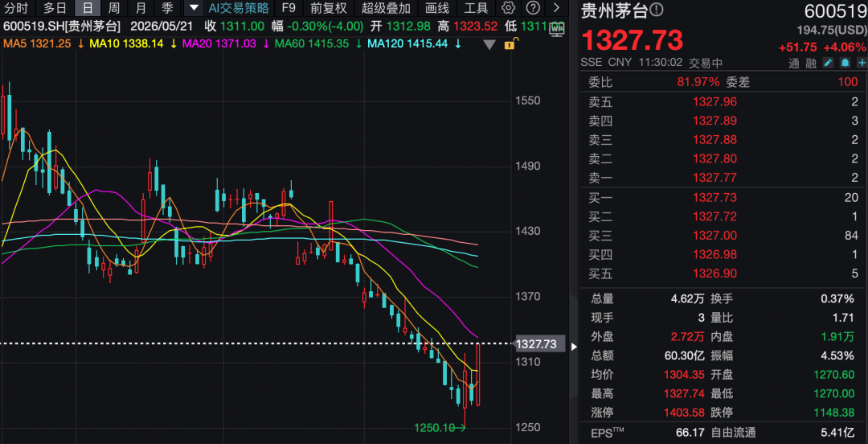Click the right chevron to show more tools
Screen dimensions: 868x444
coord(556,8)
